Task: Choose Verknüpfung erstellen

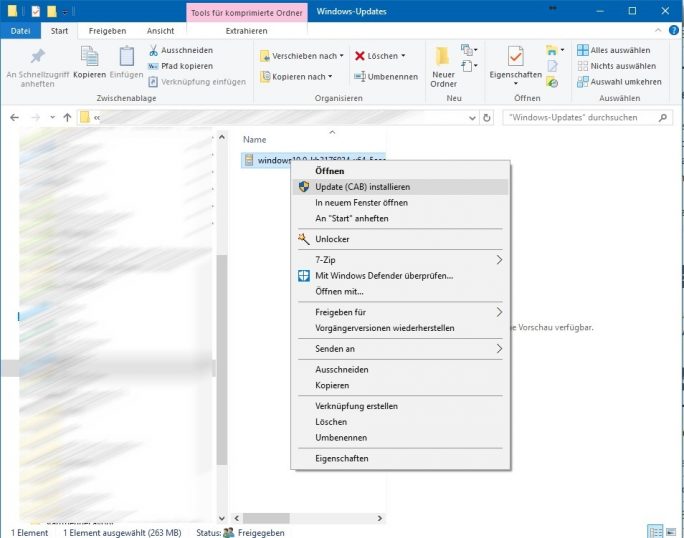Action: point(400,406)
